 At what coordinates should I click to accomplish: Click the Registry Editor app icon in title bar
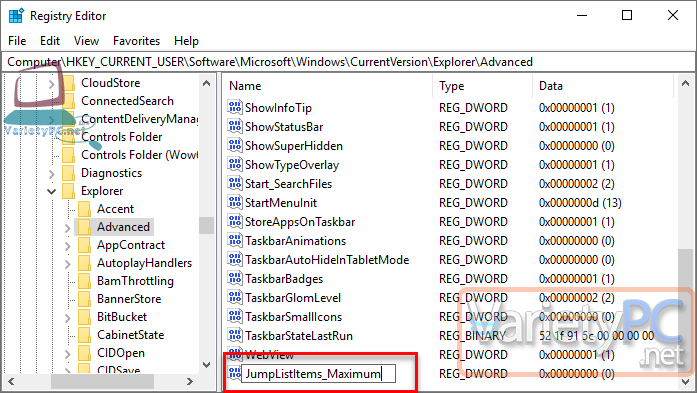tap(16, 16)
